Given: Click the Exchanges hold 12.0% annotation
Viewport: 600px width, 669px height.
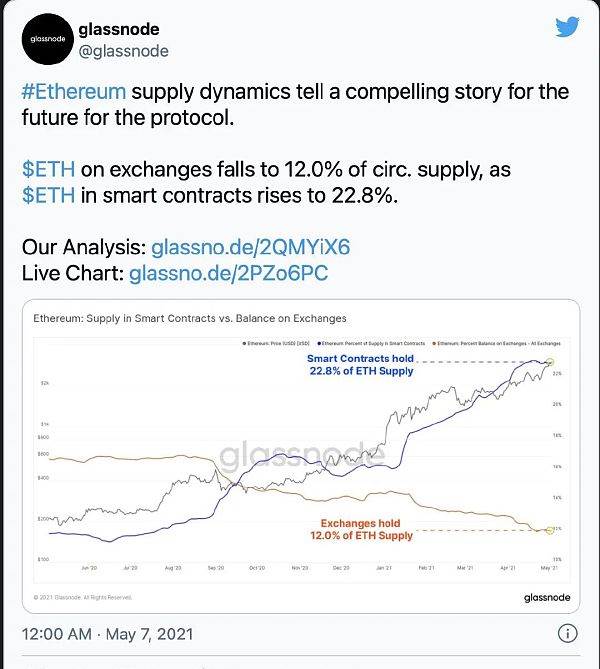Looking at the screenshot, I should [361, 529].
